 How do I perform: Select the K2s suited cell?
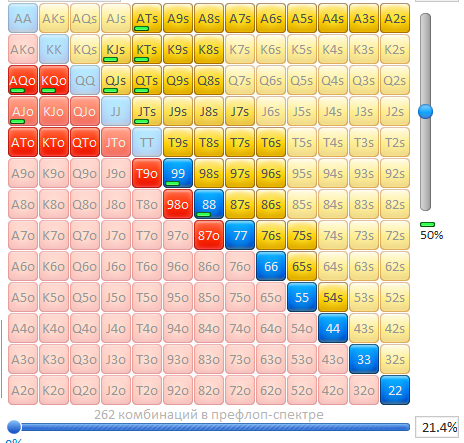[x=395, y=49]
